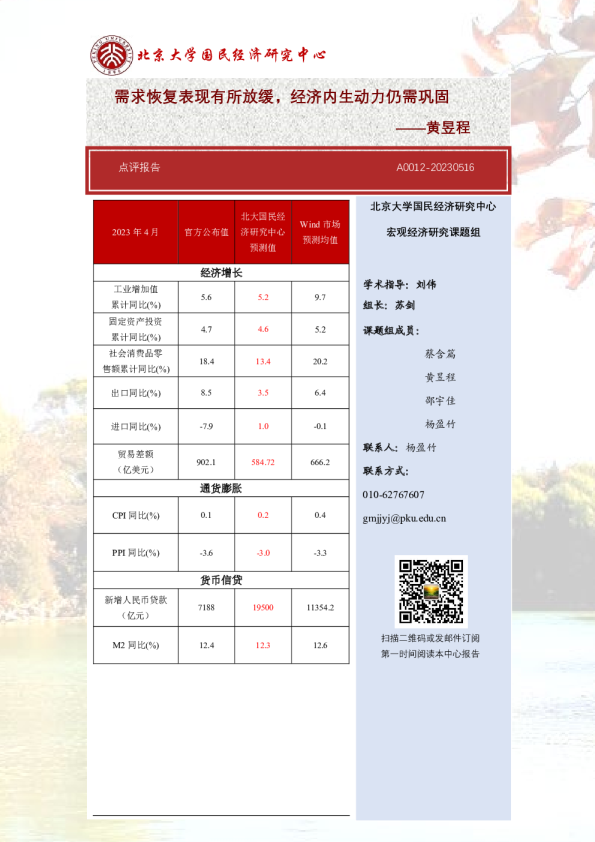The image size is (595, 842).
Task: Click the 官方公布值 column header
Action: click(x=206, y=232)
